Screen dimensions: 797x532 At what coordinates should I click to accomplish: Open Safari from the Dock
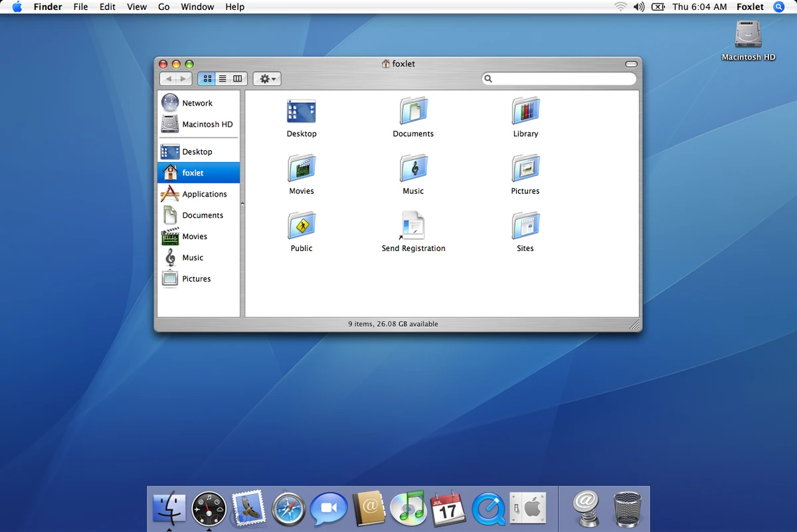289,508
